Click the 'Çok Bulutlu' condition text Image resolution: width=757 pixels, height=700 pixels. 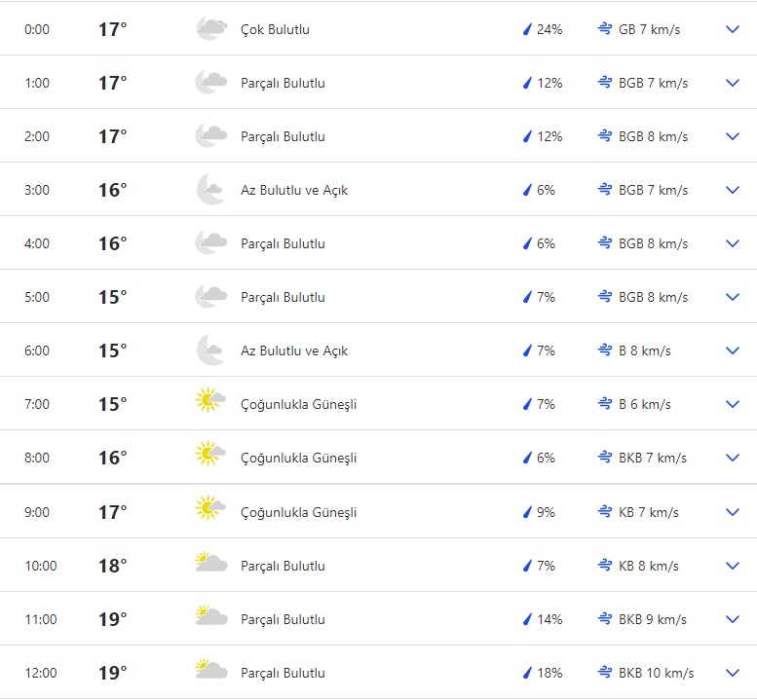275,29
